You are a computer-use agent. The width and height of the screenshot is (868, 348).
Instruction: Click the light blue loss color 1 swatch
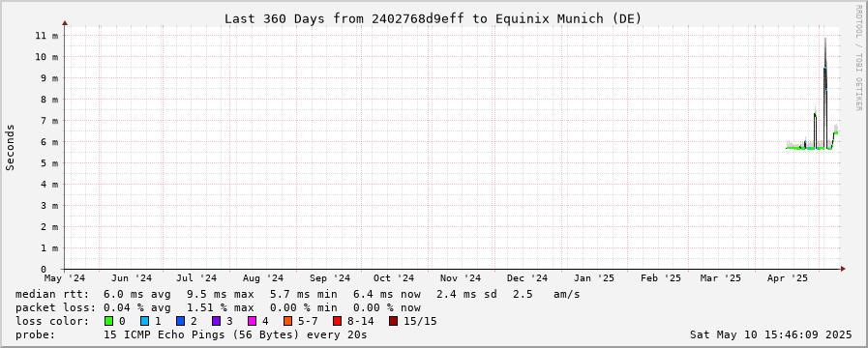click(x=144, y=321)
